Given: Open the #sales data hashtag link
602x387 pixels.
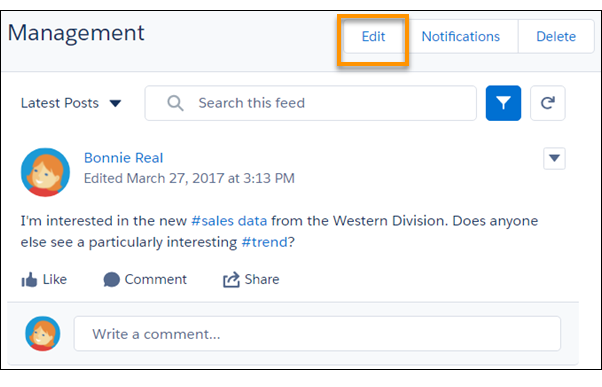Looking at the screenshot, I should [x=229, y=221].
